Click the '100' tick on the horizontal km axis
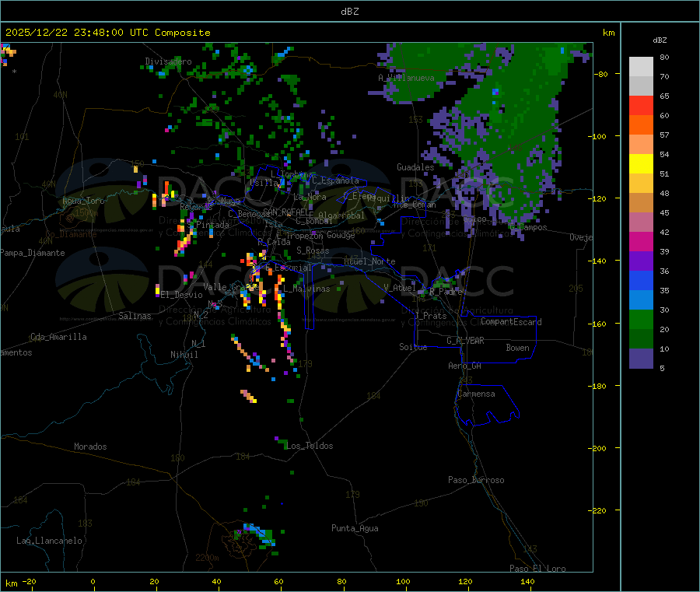 (403, 581)
